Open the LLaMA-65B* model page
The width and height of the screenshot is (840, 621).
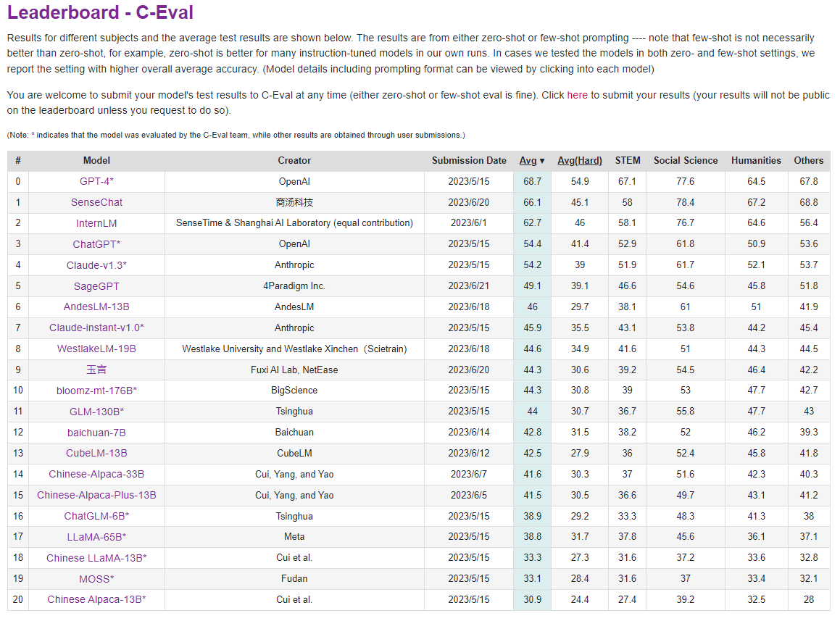(x=96, y=537)
